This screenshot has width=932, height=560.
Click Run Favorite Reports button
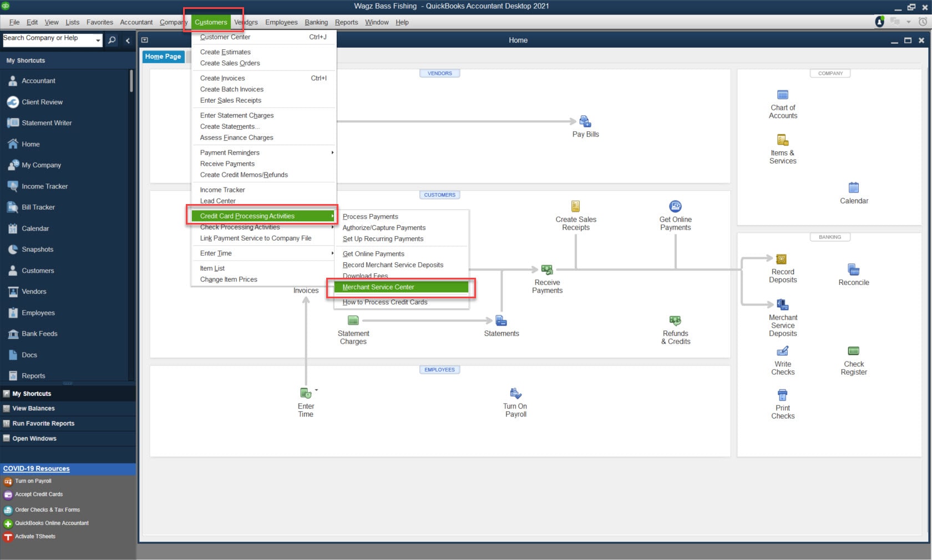click(x=68, y=424)
